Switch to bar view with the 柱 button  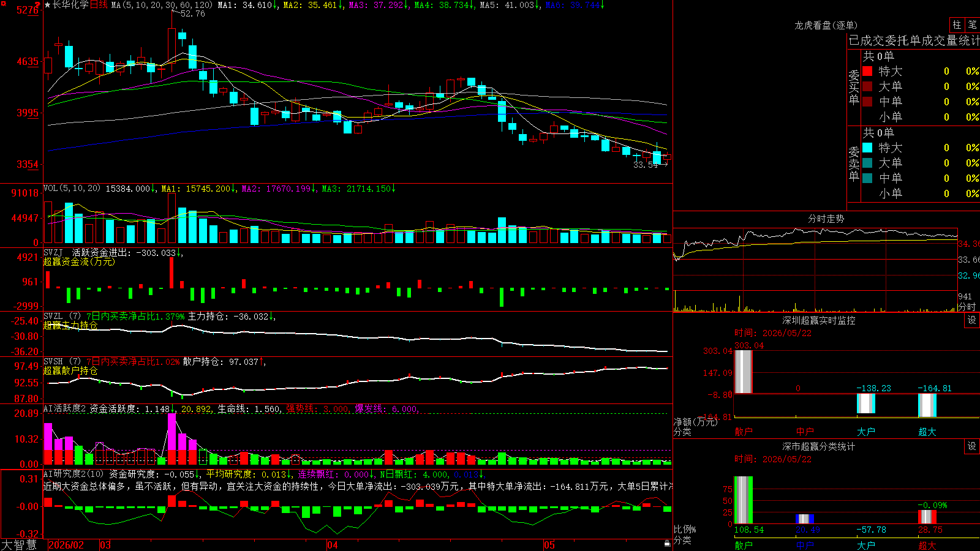[957, 24]
